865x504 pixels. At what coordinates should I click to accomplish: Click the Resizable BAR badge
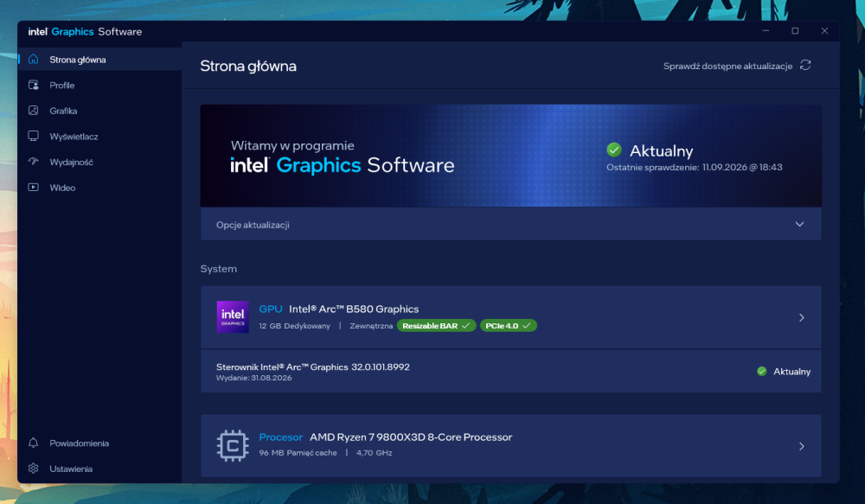tap(436, 325)
